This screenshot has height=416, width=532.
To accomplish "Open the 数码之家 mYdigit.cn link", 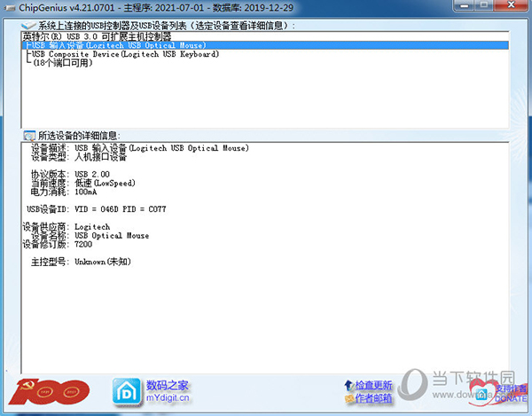I will click(168, 391).
